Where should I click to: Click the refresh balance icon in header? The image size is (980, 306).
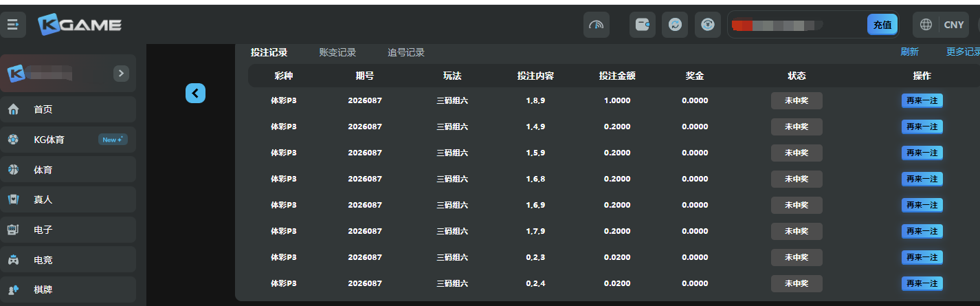[675, 25]
